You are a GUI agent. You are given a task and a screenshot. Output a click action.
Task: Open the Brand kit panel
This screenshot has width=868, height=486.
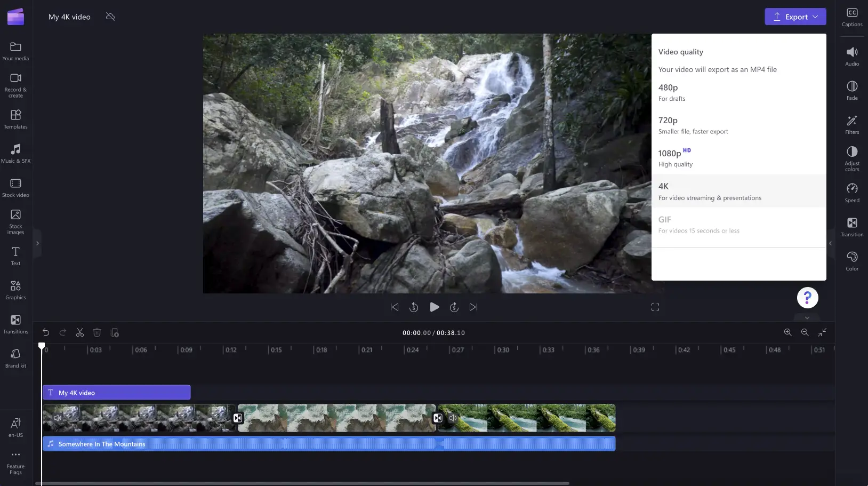pyautogui.click(x=16, y=358)
